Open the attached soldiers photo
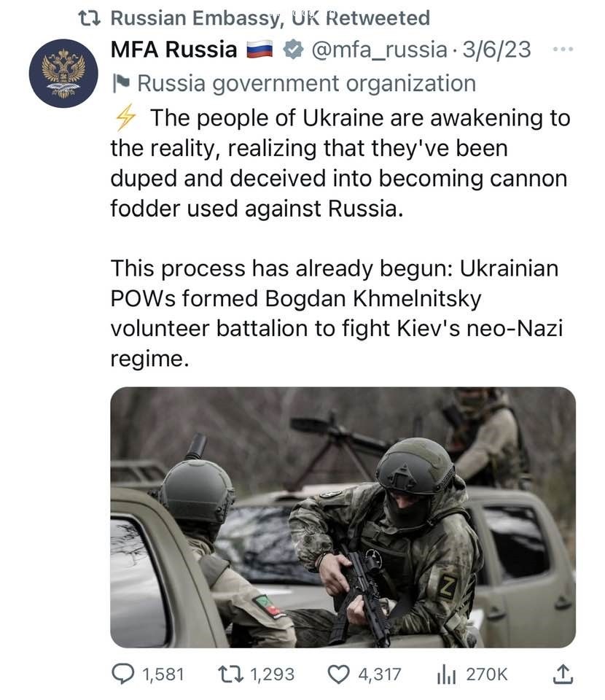This screenshot has width=605, height=700. click(x=343, y=517)
